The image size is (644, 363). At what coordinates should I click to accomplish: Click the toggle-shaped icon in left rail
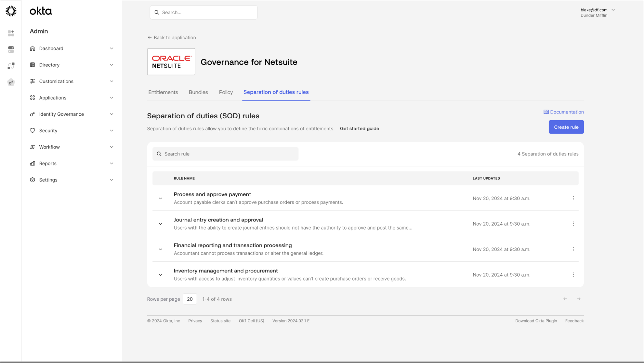point(11,49)
